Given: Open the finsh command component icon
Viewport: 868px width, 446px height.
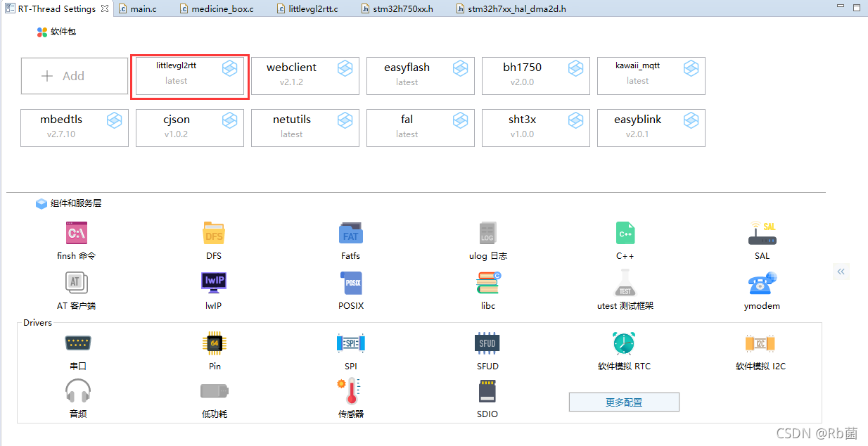Looking at the screenshot, I should point(77,233).
